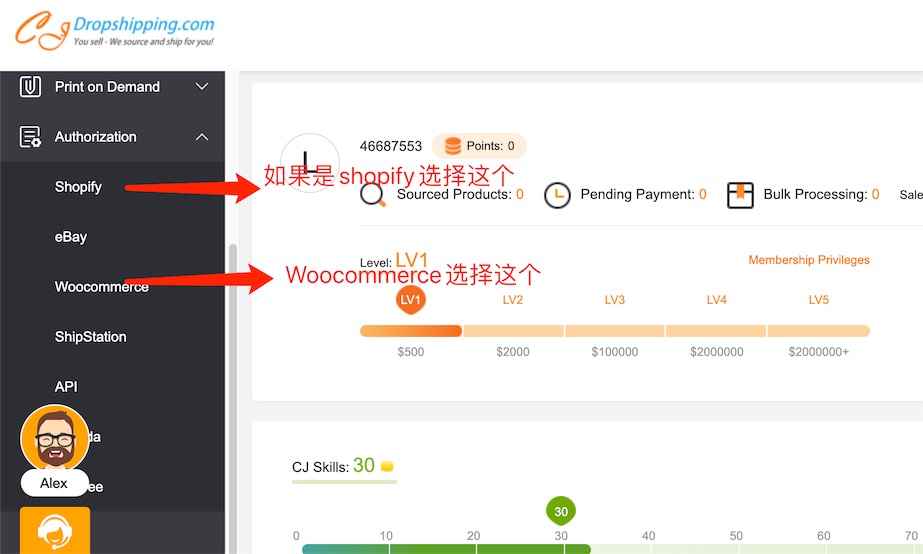Click the $2000000+ threshold label
The width and height of the screenshot is (923, 554).
[818, 351]
